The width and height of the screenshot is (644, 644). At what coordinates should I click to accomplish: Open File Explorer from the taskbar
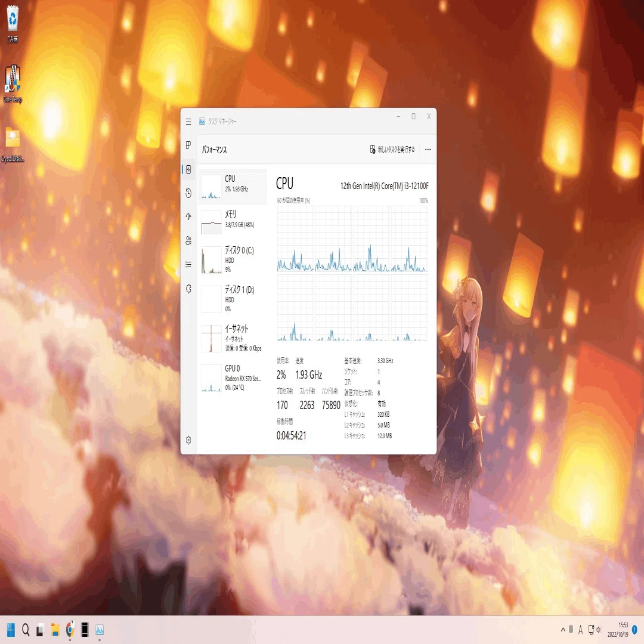pyautogui.click(x=55, y=630)
